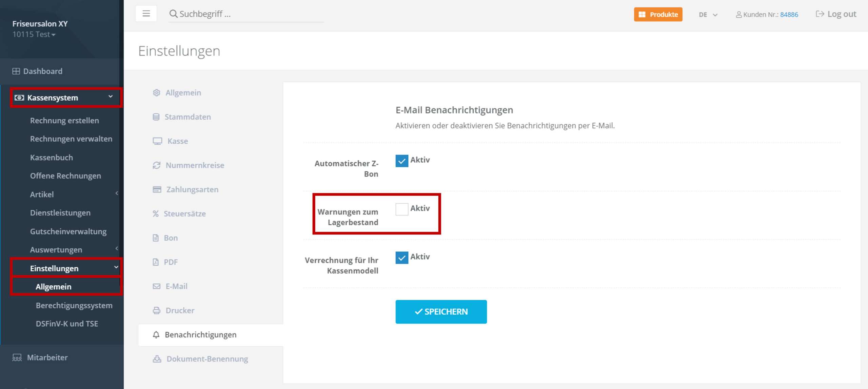Click the orange Produkte button
868x389 pixels.
pos(658,15)
